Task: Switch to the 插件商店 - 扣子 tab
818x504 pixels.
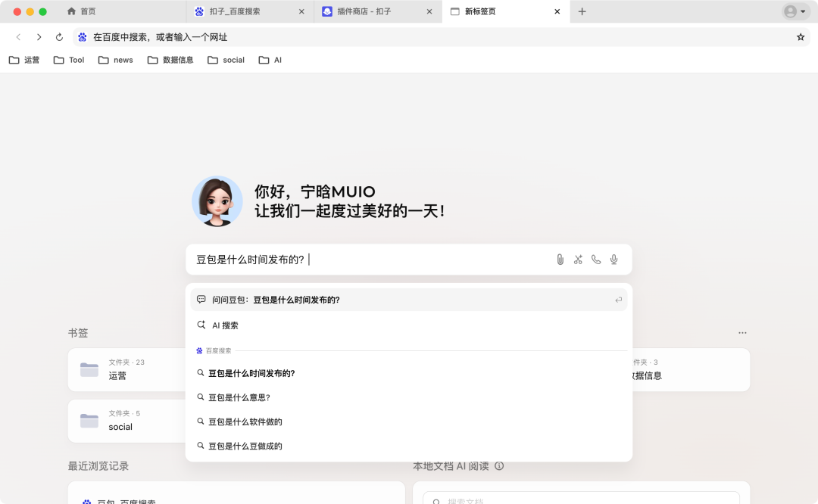Action: (x=364, y=11)
